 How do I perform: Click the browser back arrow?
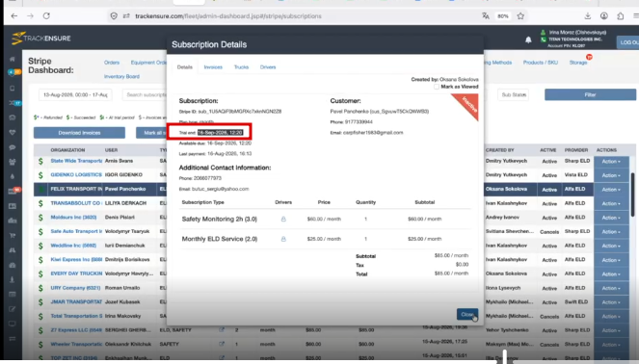(14, 15)
